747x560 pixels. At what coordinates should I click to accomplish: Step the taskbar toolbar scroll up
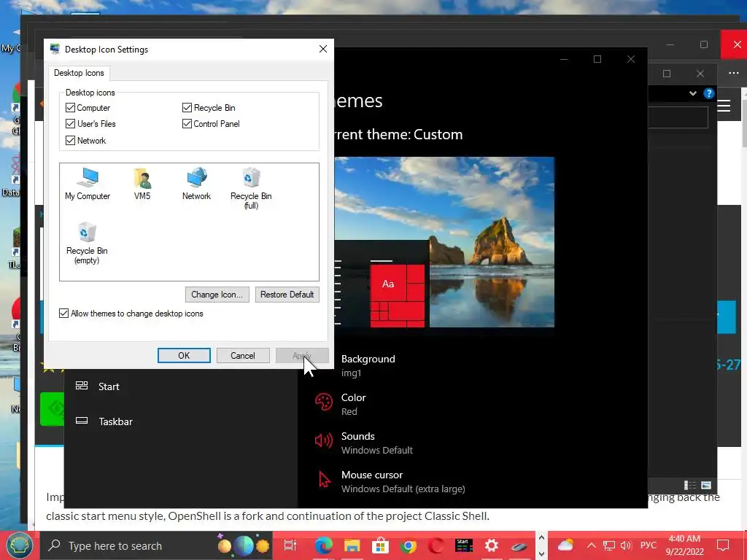point(541,538)
